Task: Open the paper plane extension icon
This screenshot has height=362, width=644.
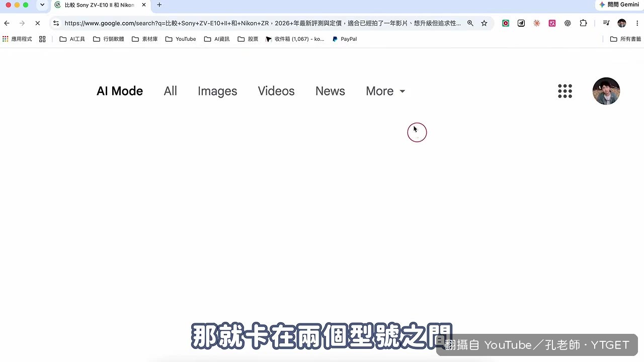Action: coord(521,23)
